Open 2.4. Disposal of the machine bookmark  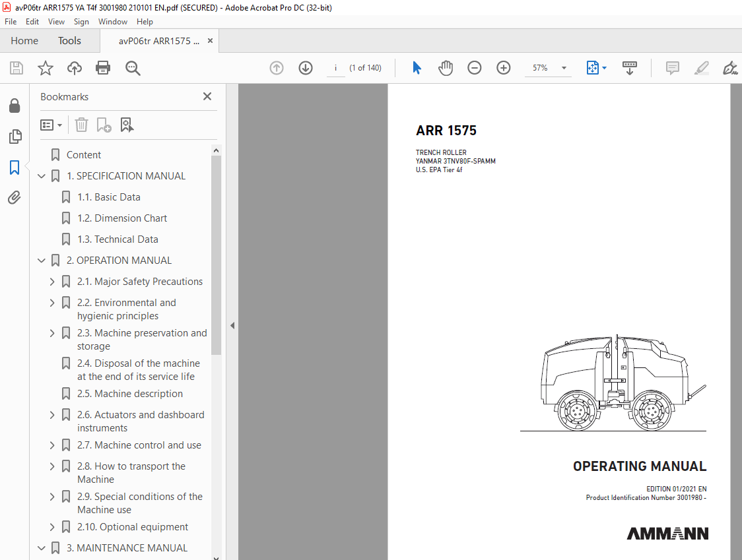click(x=138, y=370)
